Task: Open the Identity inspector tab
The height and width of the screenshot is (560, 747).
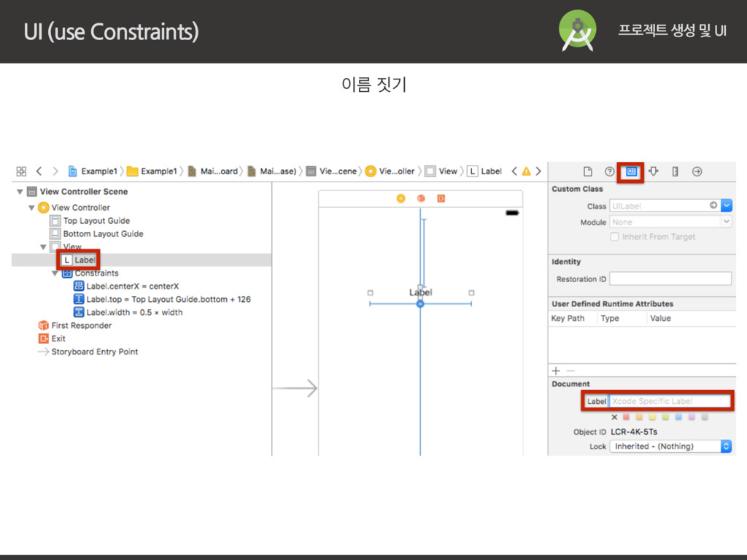Action: pyautogui.click(x=631, y=171)
